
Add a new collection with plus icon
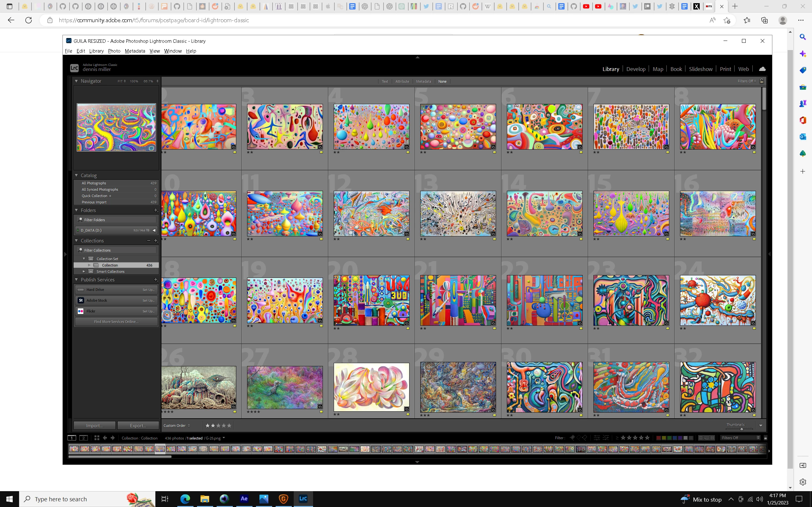pyautogui.click(x=156, y=241)
